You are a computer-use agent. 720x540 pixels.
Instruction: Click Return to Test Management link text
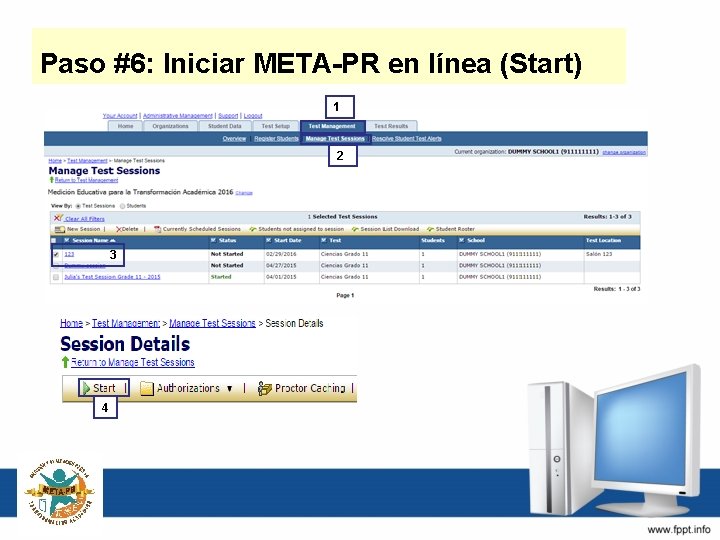[x=86, y=180]
